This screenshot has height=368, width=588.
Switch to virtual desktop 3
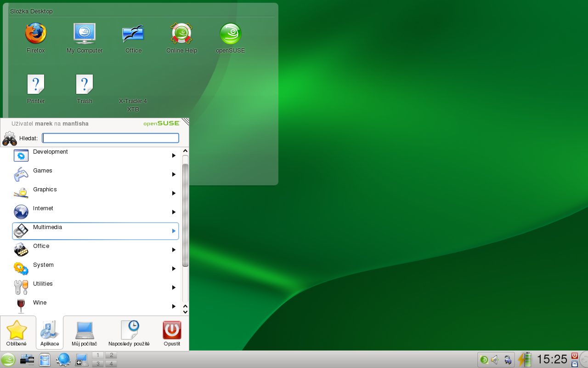tap(98, 364)
